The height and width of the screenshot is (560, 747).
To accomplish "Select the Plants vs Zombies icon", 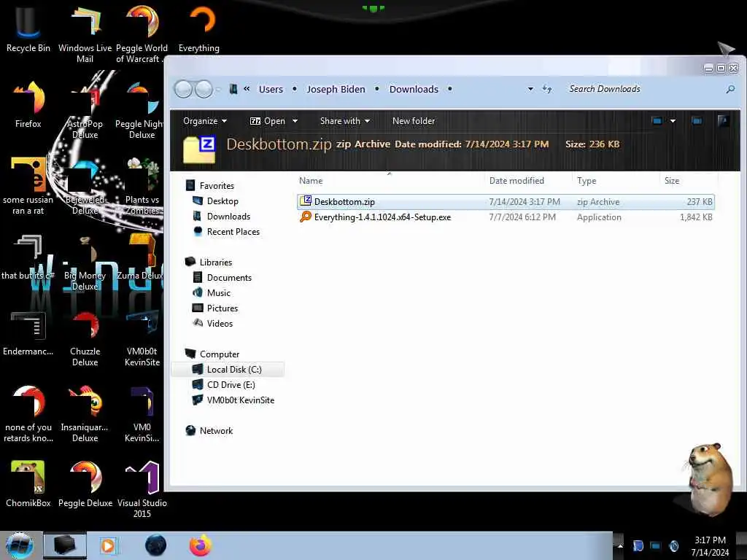I will (x=142, y=186).
